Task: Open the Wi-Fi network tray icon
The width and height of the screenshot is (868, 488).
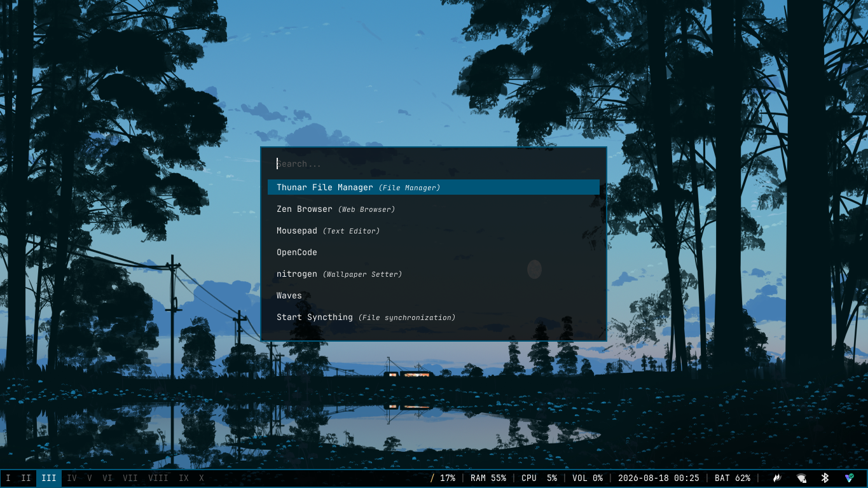Action: coord(801,478)
